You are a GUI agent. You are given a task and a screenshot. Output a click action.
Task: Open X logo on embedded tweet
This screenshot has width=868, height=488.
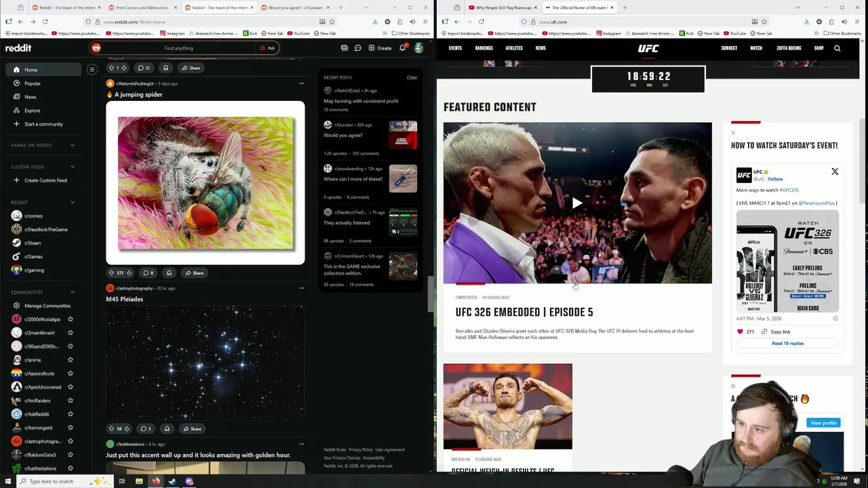pyautogui.click(x=835, y=172)
